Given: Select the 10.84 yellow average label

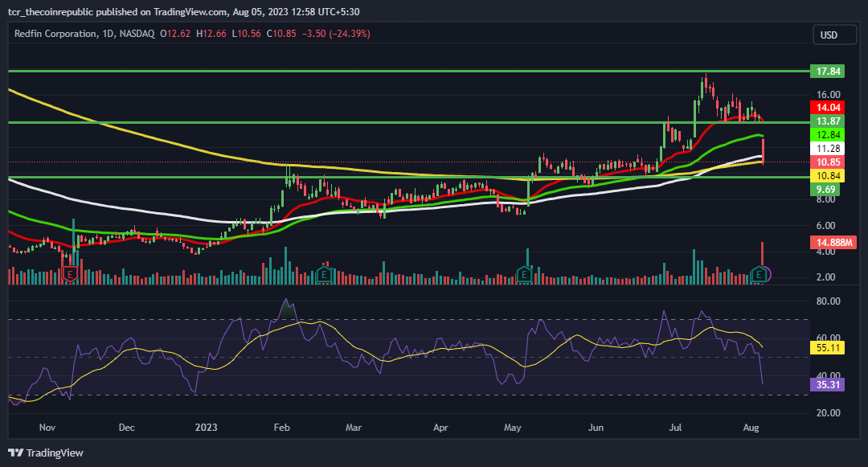Looking at the screenshot, I should [x=828, y=176].
